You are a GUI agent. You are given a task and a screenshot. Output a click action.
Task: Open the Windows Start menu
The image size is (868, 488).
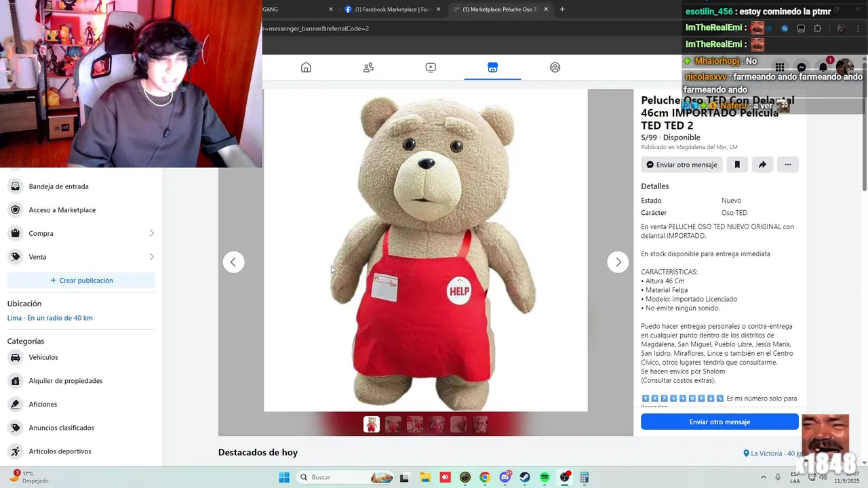click(x=284, y=477)
